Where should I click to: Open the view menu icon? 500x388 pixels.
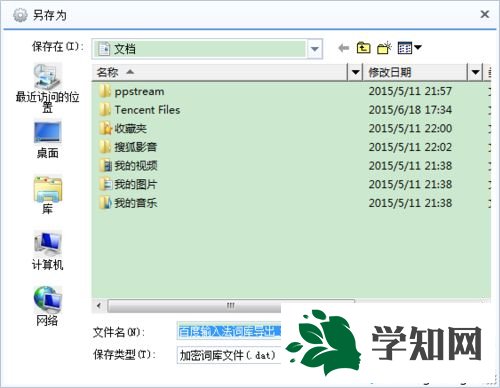[409, 48]
